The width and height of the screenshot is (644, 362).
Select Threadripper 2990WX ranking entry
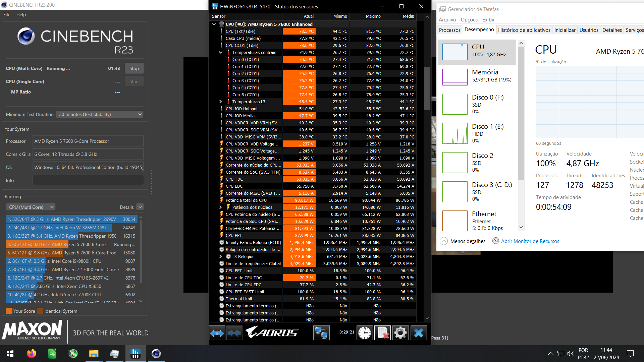coord(71,219)
